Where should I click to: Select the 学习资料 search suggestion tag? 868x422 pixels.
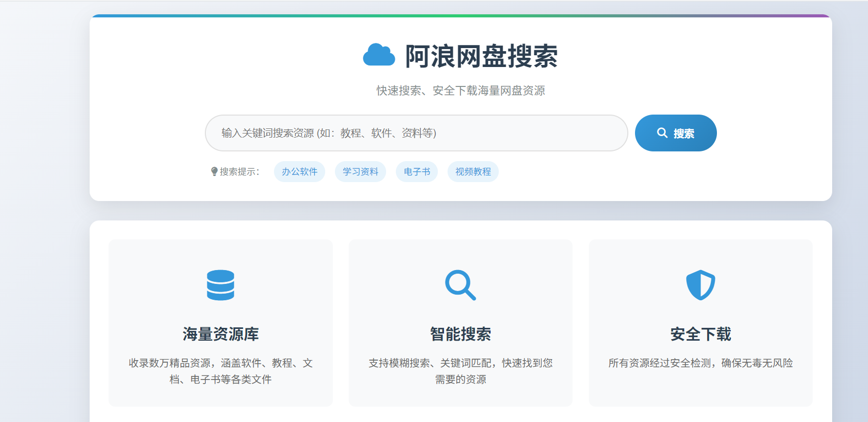pos(361,172)
